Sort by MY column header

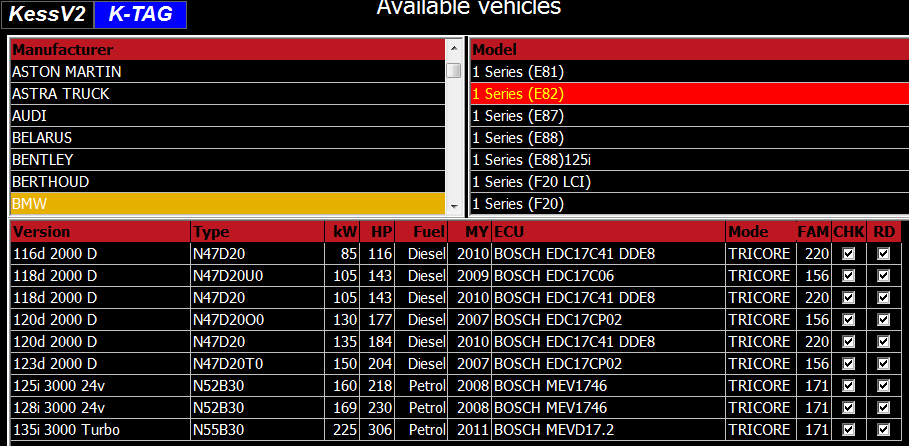point(470,232)
